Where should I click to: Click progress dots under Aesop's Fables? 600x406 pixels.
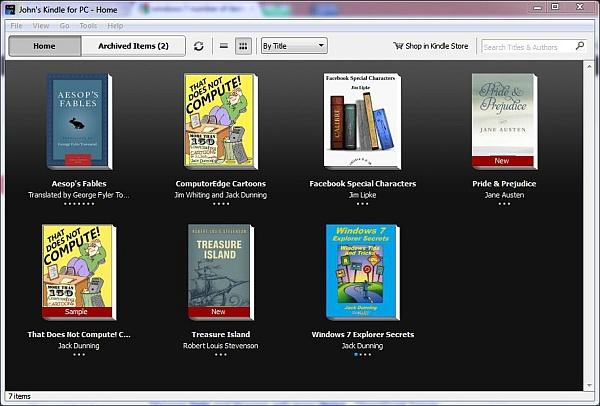click(x=79, y=204)
